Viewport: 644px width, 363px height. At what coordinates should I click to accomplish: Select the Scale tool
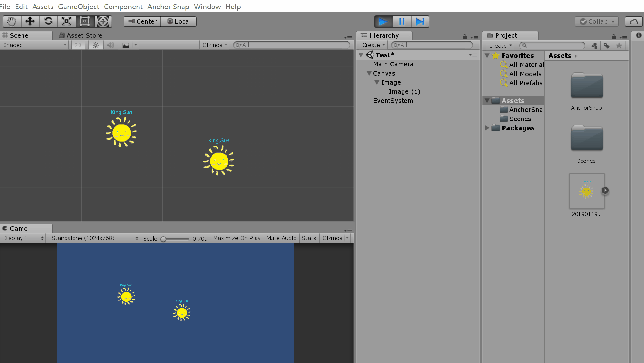coord(66,21)
